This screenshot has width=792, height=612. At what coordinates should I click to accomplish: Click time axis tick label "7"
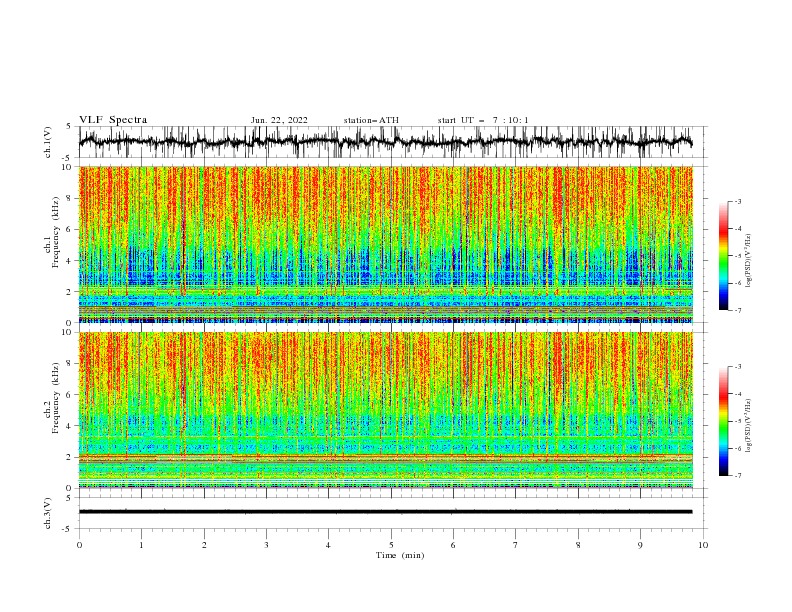point(516,545)
